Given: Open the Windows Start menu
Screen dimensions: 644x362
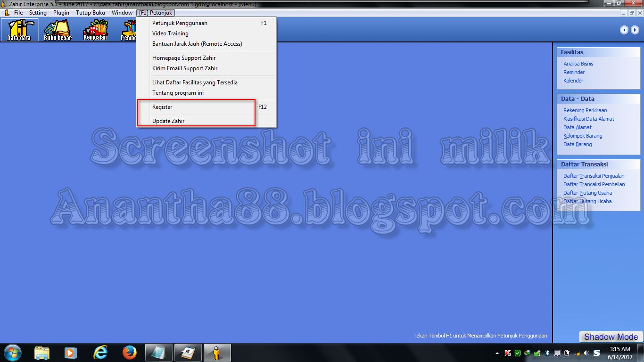Looking at the screenshot, I should [12, 353].
